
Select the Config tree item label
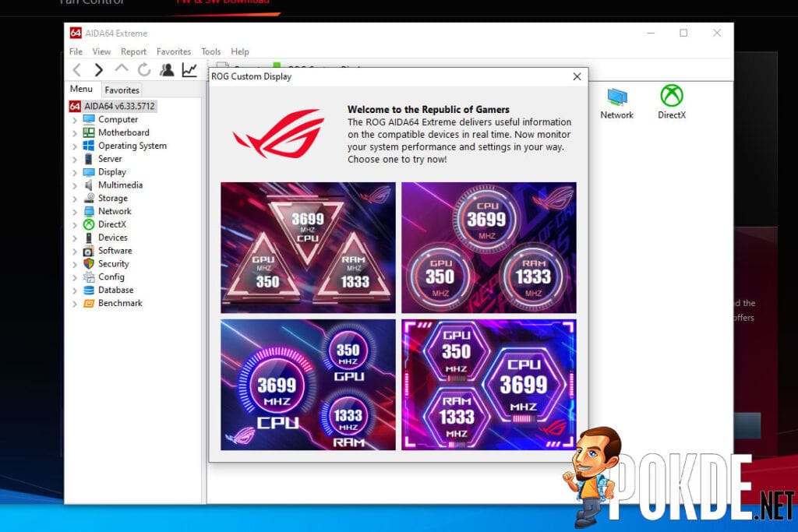[x=111, y=277]
